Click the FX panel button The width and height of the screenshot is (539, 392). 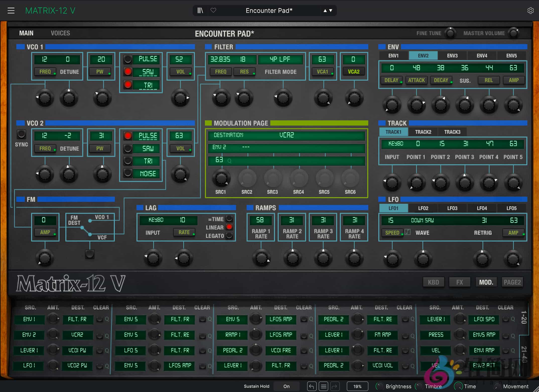click(x=459, y=282)
